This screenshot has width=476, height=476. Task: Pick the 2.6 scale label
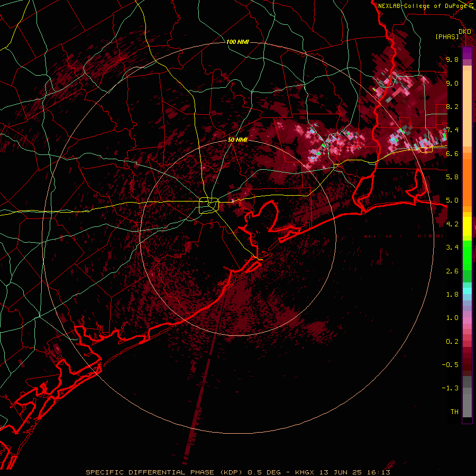[452, 271]
